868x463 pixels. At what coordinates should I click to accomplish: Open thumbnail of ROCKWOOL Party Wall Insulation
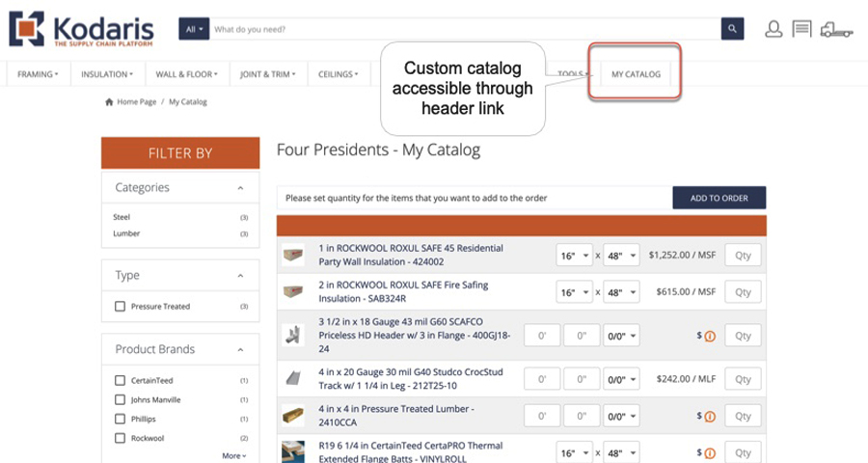point(293,255)
